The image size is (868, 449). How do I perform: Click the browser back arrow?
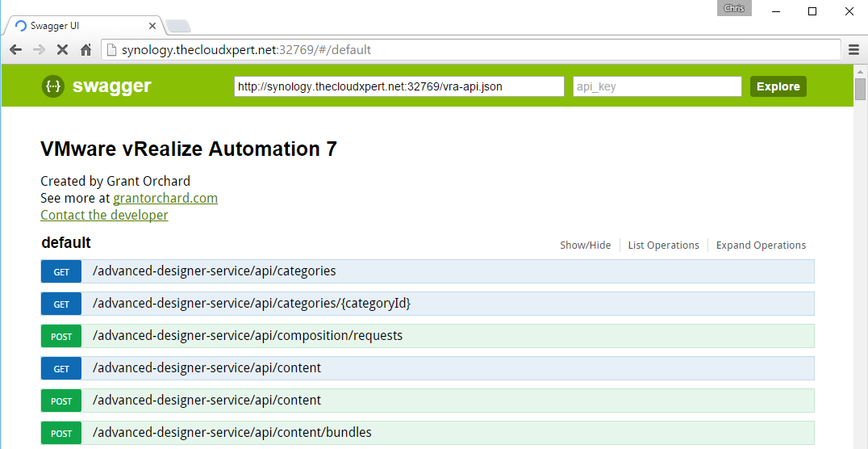pos(15,50)
